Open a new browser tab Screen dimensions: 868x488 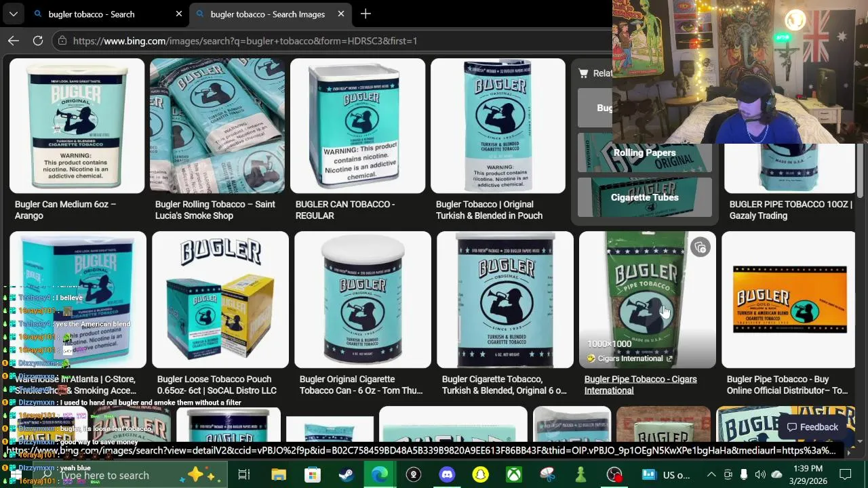pos(366,14)
